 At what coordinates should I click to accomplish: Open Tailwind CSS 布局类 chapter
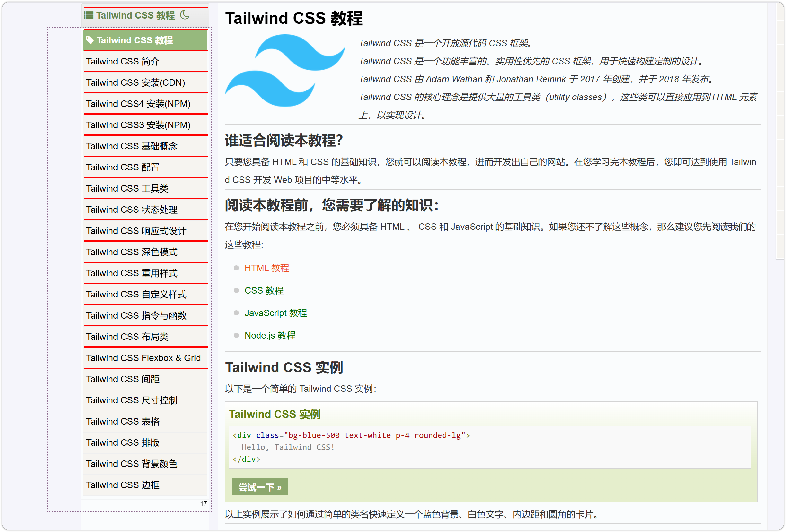coord(146,337)
